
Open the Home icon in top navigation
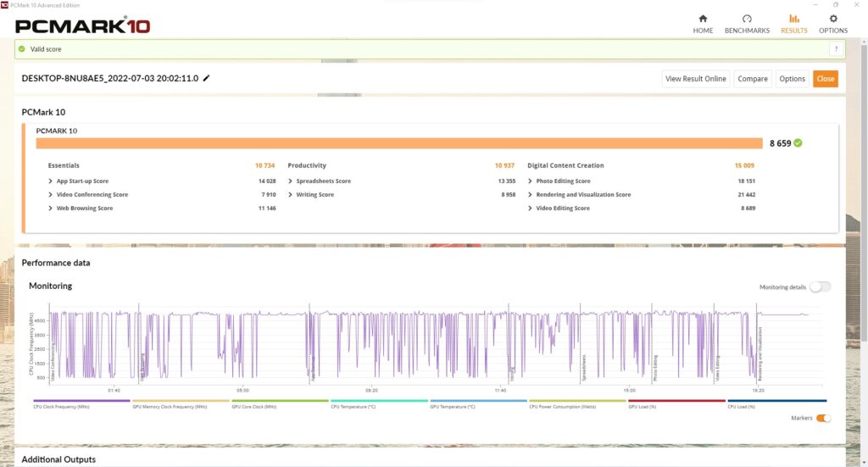(703, 19)
